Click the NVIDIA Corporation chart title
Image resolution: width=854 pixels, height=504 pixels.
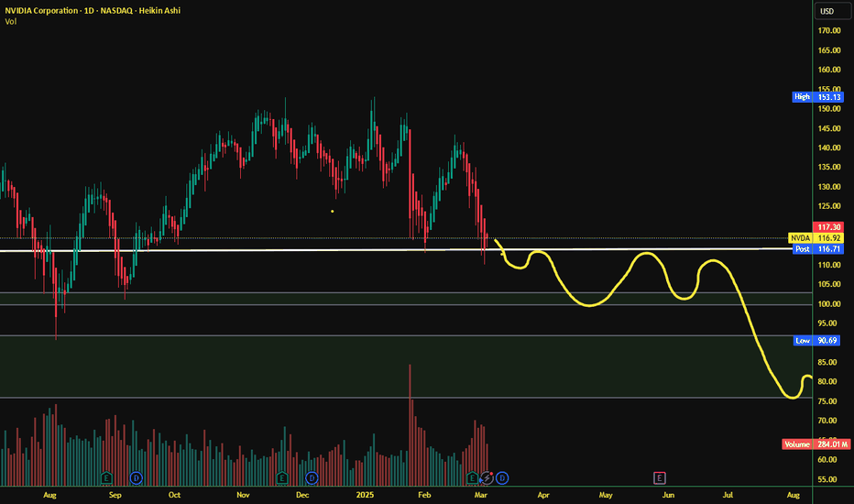coord(93,10)
